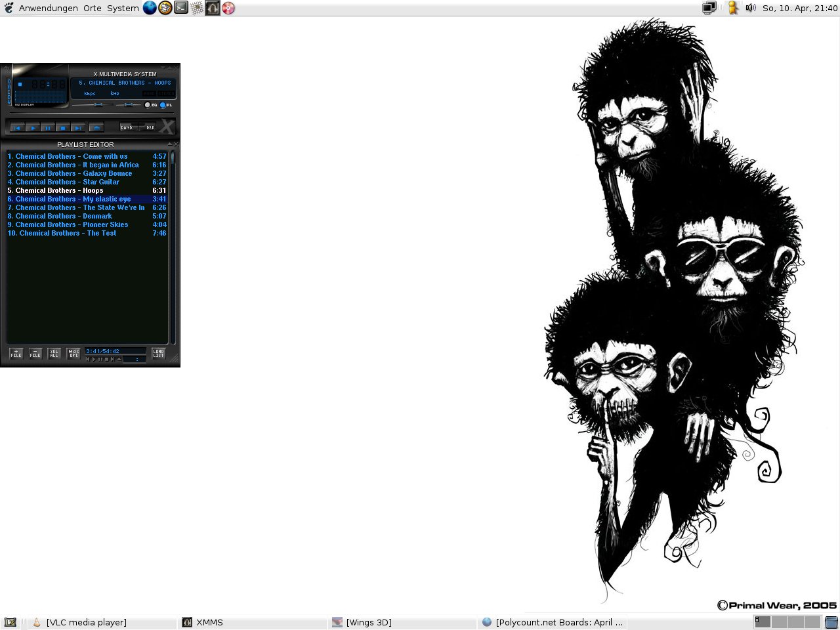
Task: Switch to VLC media player taskbar button
Action: [85, 622]
